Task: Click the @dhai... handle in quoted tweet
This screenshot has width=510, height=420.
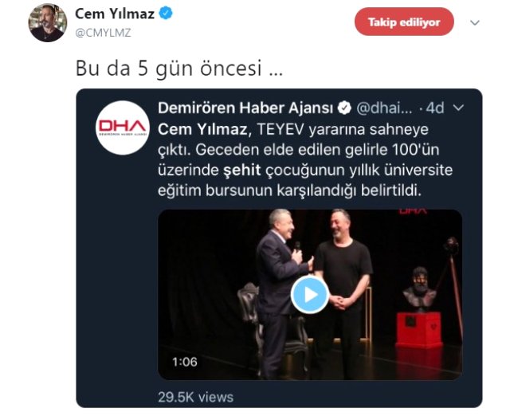Action: [x=384, y=108]
